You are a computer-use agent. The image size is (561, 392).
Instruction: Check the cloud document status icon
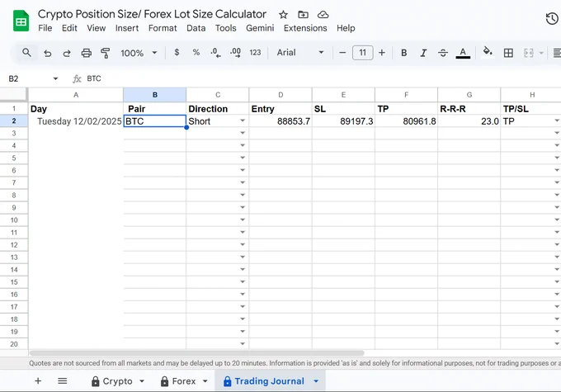click(x=323, y=15)
